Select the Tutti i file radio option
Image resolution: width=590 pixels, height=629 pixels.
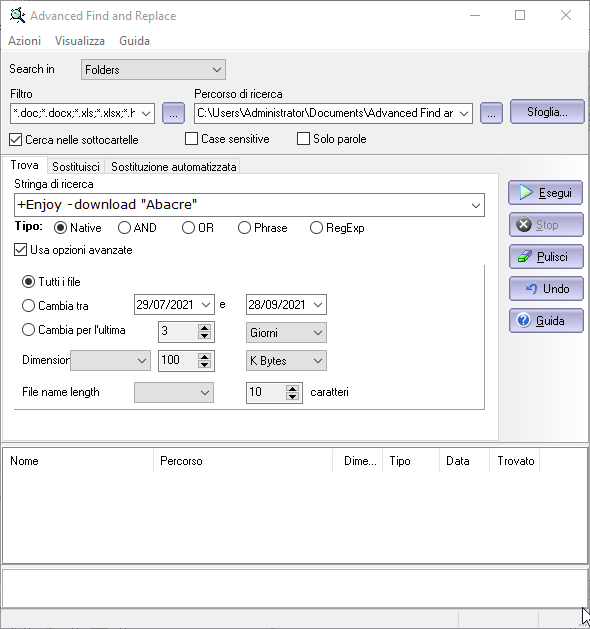pyautogui.click(x=28, y=282)
